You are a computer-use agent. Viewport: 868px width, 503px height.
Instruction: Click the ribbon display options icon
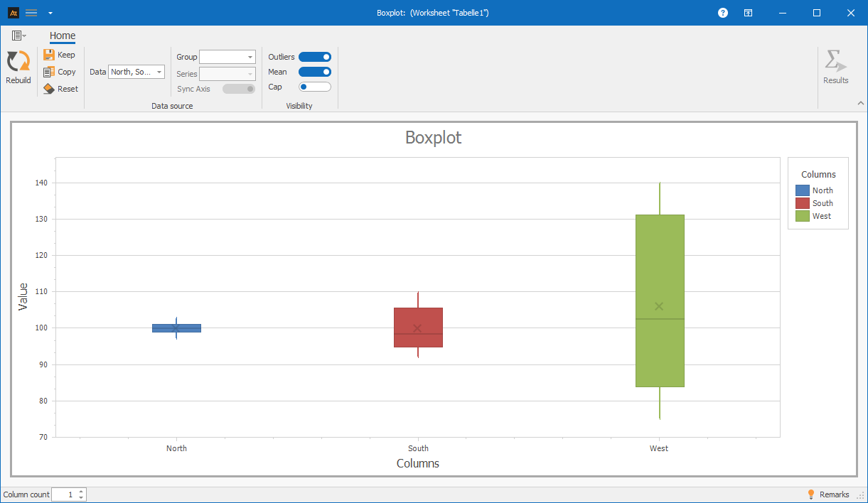(x=749, y=13)
